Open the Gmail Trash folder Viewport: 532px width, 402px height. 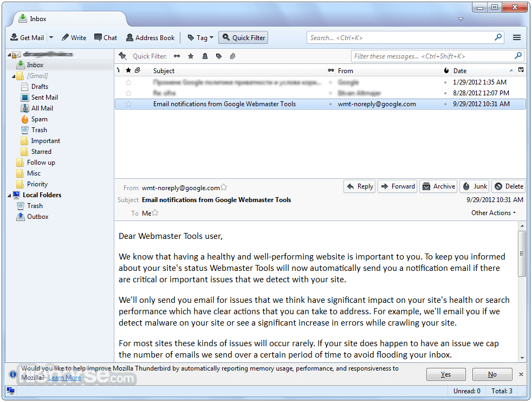point(39,130)
